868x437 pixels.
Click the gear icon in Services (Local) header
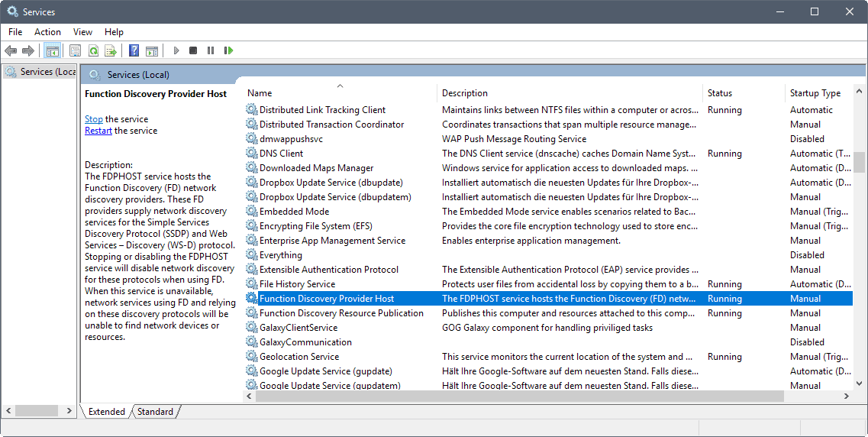click(x=95, y=75)
